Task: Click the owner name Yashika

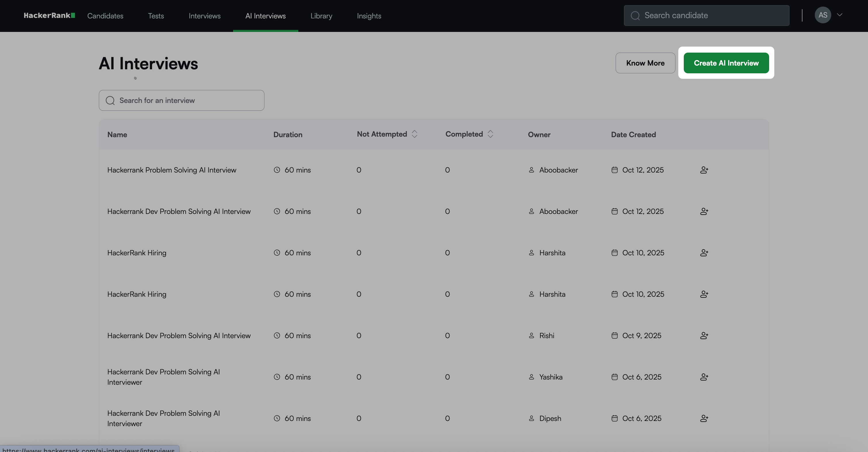Action: coord(551,377)
